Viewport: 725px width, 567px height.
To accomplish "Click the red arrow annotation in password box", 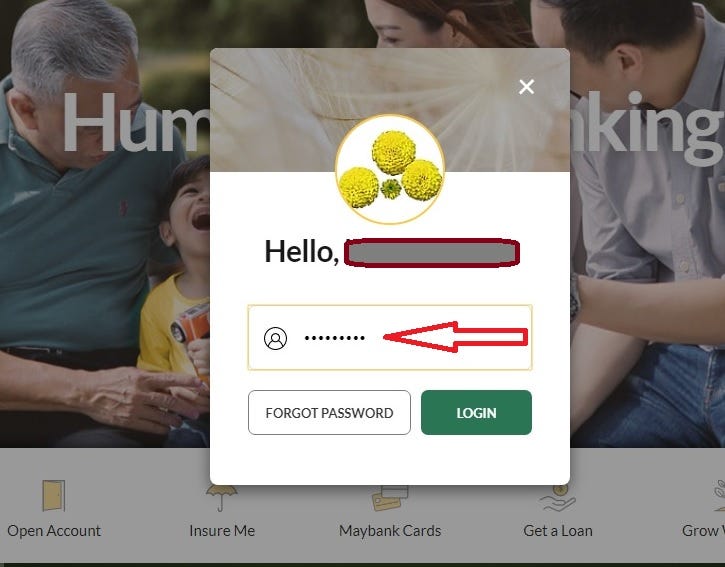I will tap(456, 337).
